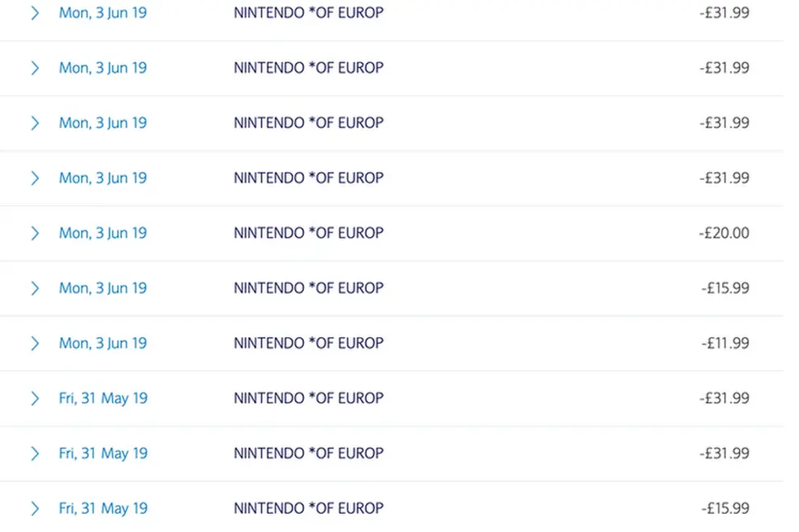Click the merchant name on the -£20.00 transaction

[x=308, y=232]
